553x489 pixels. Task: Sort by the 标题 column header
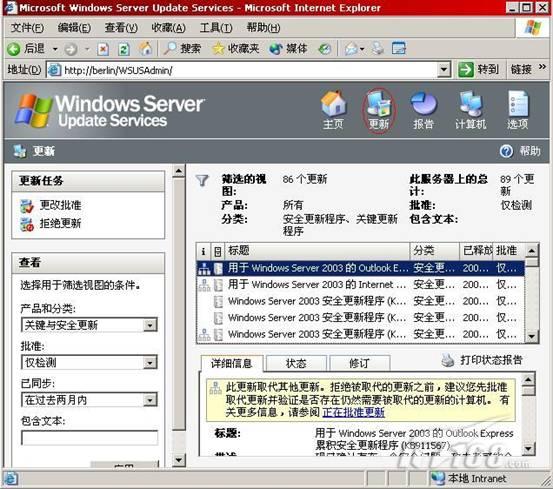[317, 251]
